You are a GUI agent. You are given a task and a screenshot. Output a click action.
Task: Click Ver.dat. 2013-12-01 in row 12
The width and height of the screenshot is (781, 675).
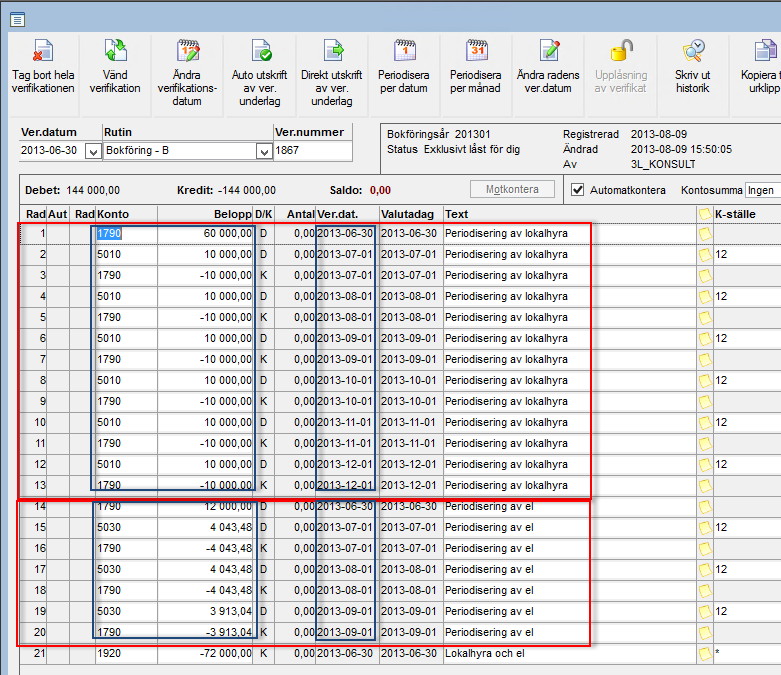pos(347,465)
